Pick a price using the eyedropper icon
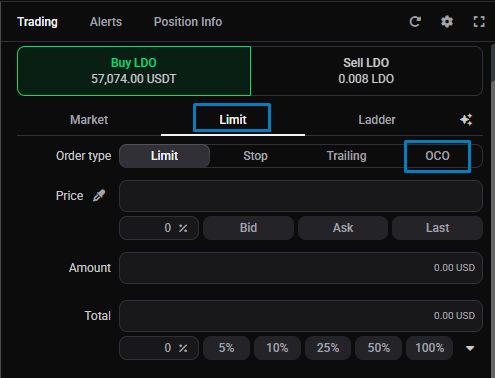The image size is (495, 378). pos(99,195)
